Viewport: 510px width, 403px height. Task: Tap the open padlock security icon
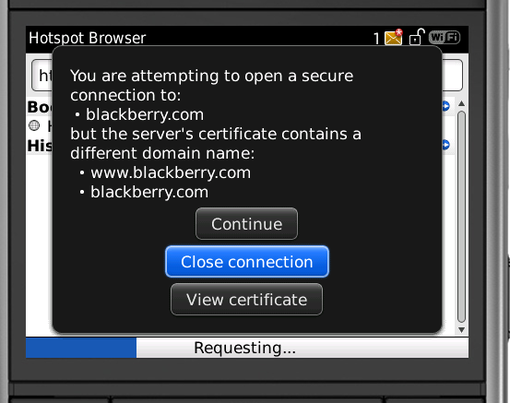(416, 37)
